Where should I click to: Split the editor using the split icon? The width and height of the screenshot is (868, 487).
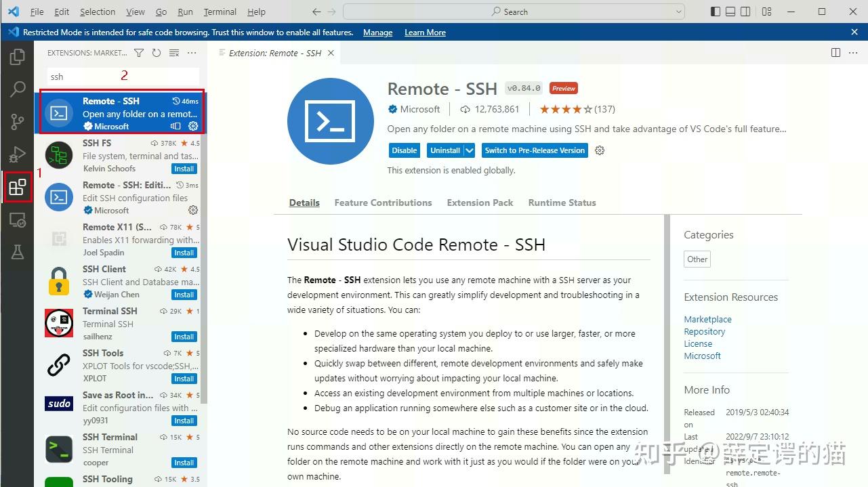(x=835, y=52)
